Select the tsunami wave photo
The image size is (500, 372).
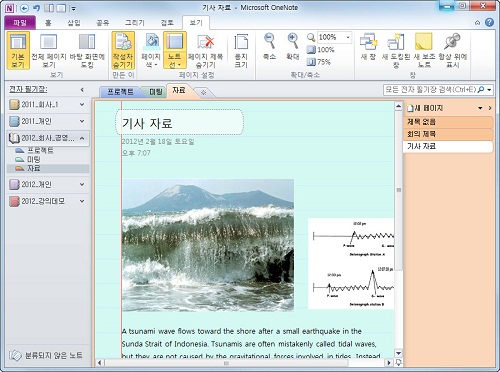coord(208,245)
